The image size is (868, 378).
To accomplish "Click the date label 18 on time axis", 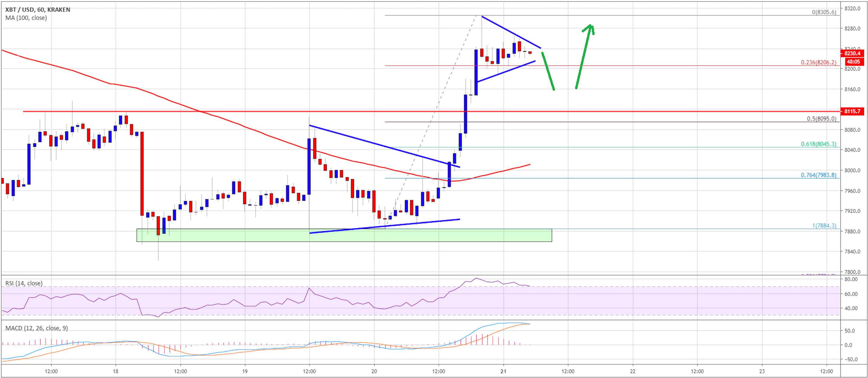I will click(116, 371).
